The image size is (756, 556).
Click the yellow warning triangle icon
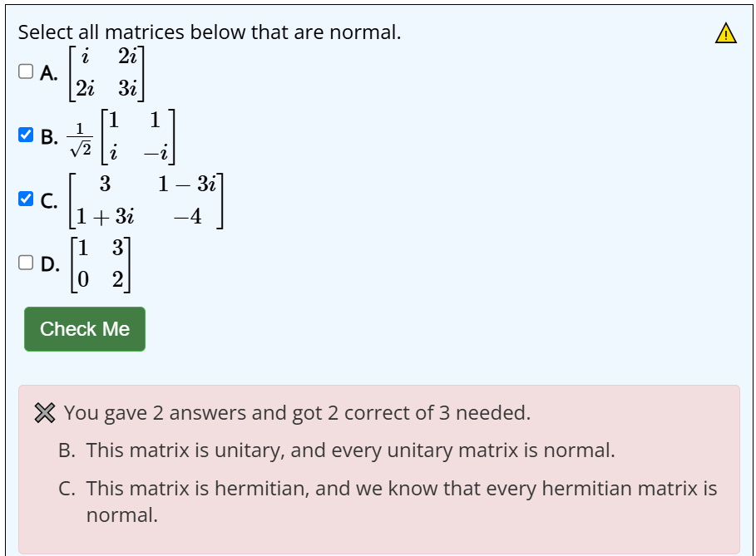coord(725,33)
